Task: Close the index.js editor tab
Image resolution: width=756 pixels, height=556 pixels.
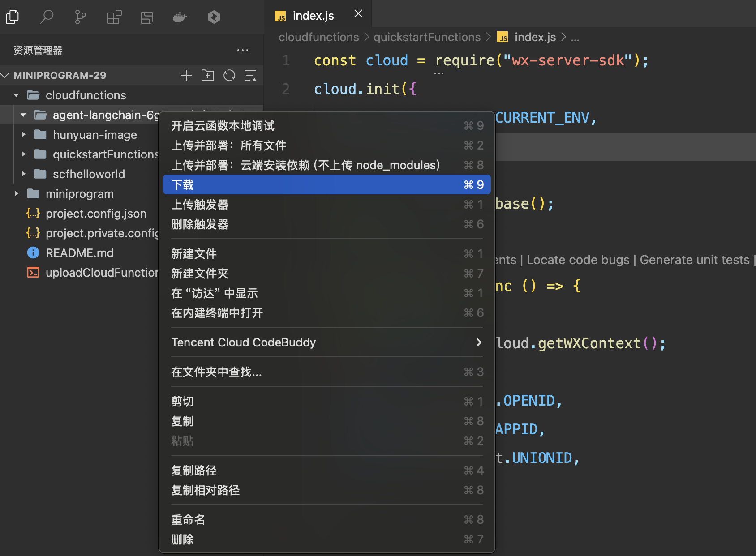Action: (x=358, y=14)
